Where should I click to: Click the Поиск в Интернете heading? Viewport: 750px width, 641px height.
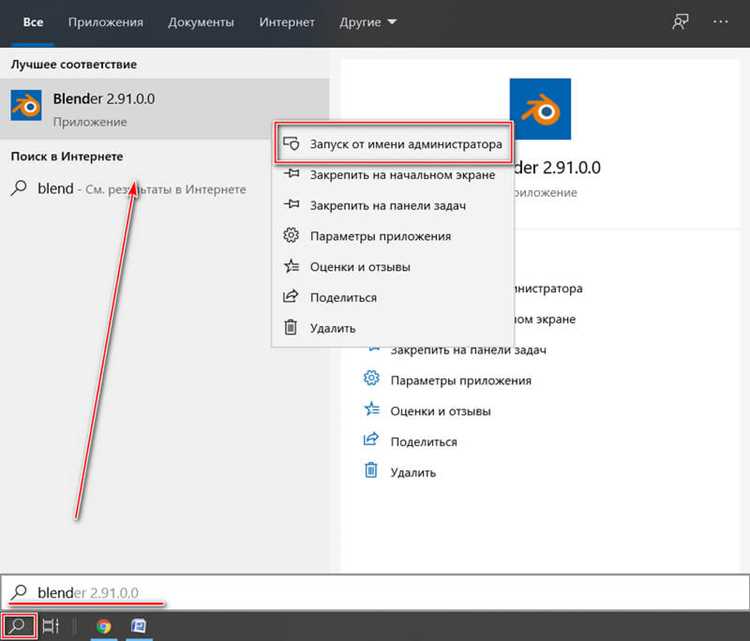67,156
